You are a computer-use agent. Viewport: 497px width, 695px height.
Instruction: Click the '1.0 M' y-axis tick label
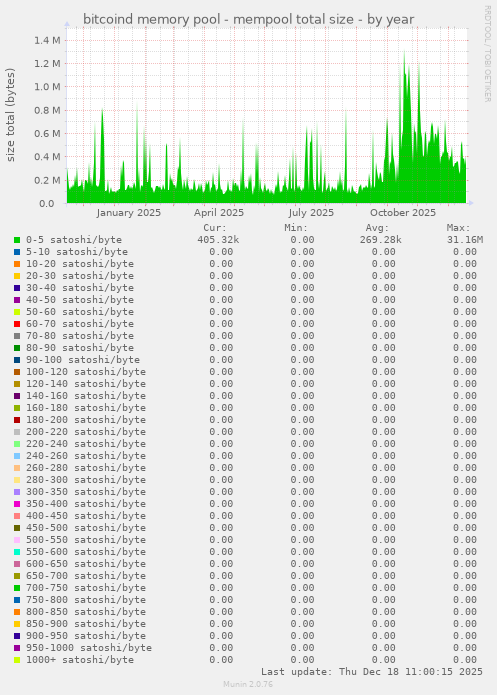click(47, 87)
